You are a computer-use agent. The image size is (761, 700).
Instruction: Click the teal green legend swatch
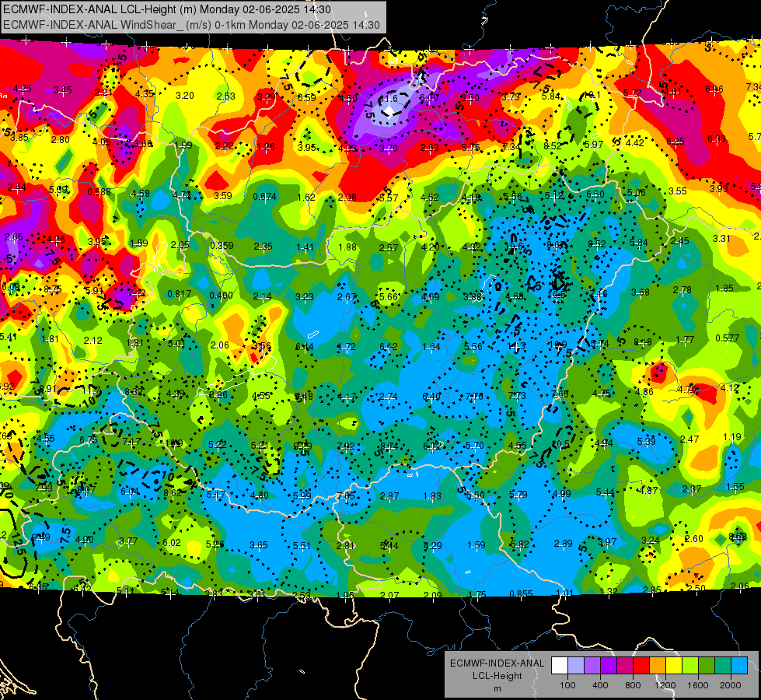click(x=723, y=666)
